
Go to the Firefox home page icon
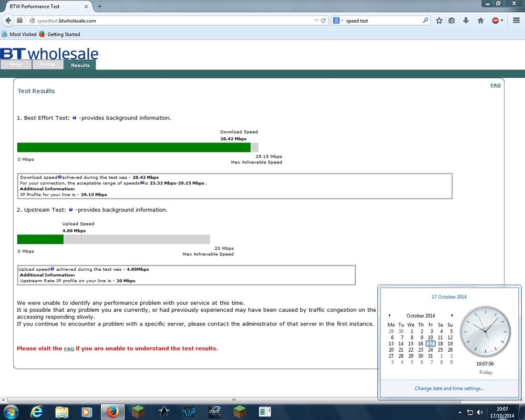(480, 21)
